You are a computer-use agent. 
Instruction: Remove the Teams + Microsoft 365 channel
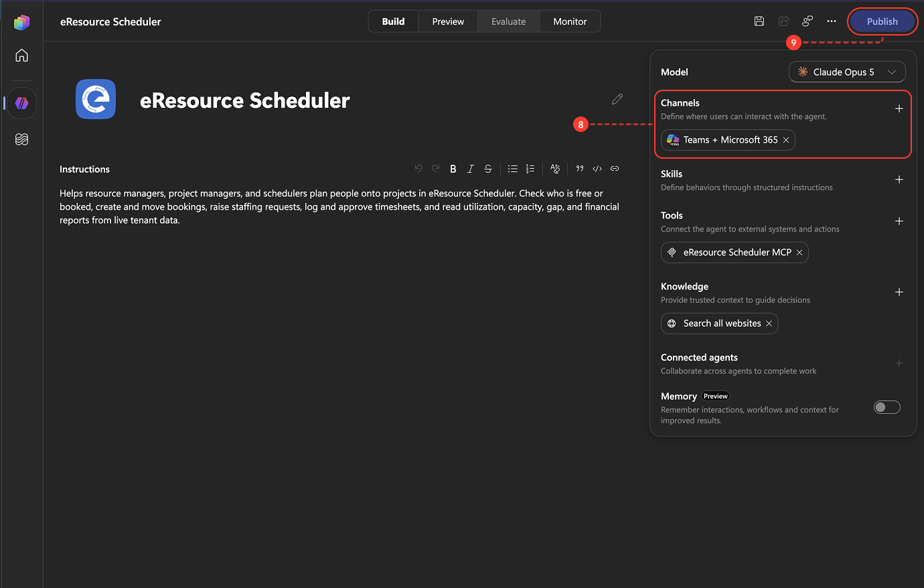pyautogui.click(x=786, y=140)
